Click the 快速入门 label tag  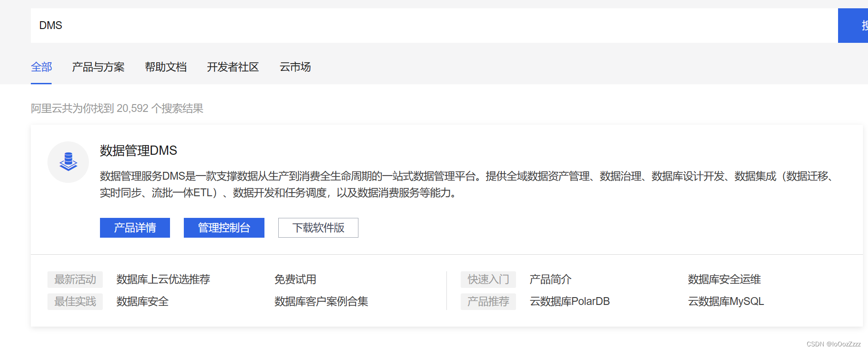[488, 280]
